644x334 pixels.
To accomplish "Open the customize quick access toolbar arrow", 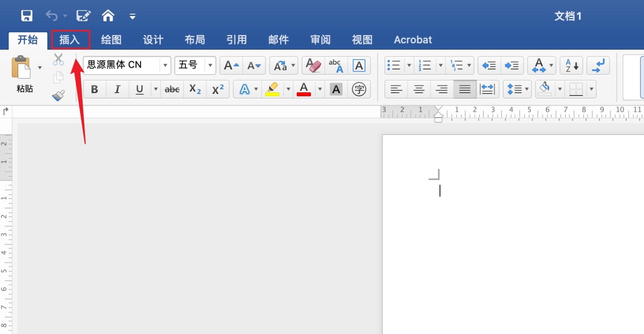I will tap(132, 17).
